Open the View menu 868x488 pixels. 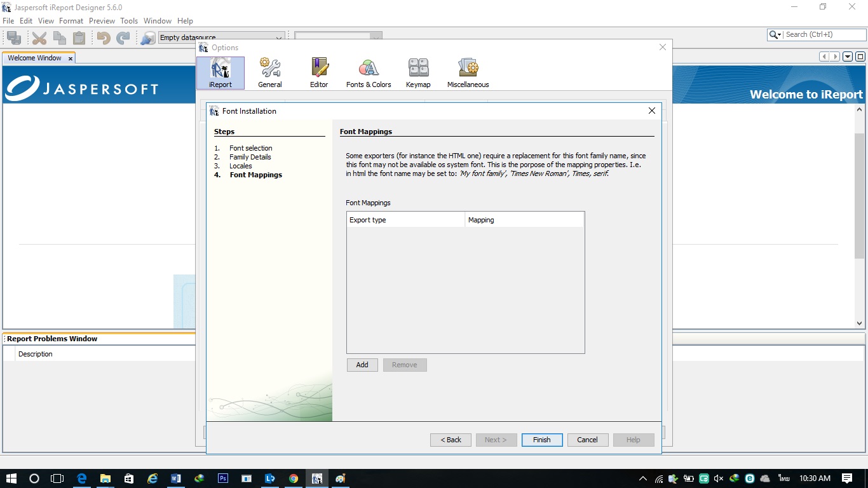46,21
